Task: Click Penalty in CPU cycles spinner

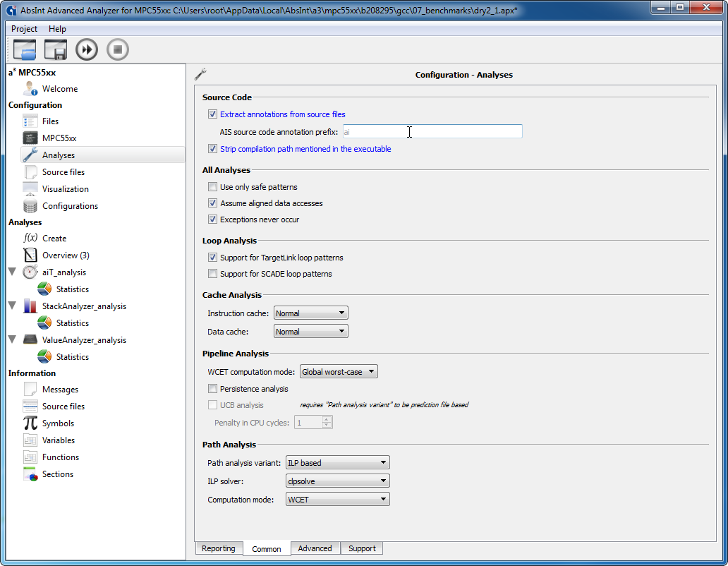Action: [313, 422]
